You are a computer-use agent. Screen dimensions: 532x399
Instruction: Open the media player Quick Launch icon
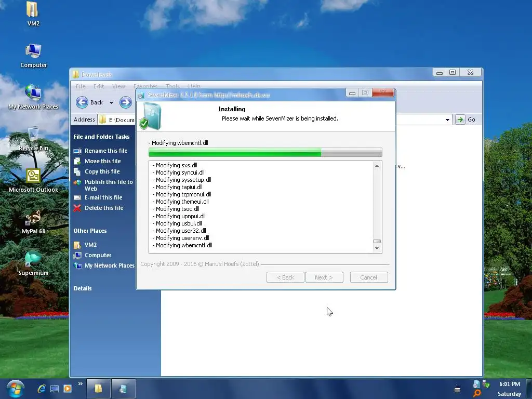click(67, 389)
